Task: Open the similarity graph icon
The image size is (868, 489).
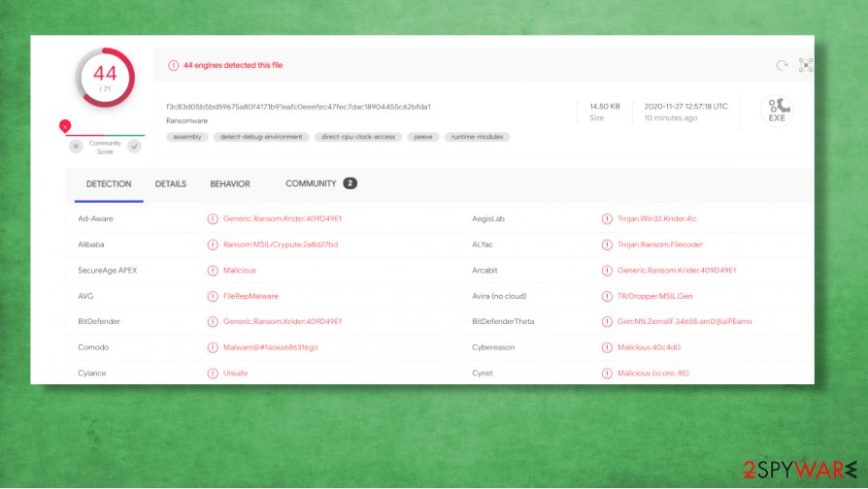Action: coord(806,65)
